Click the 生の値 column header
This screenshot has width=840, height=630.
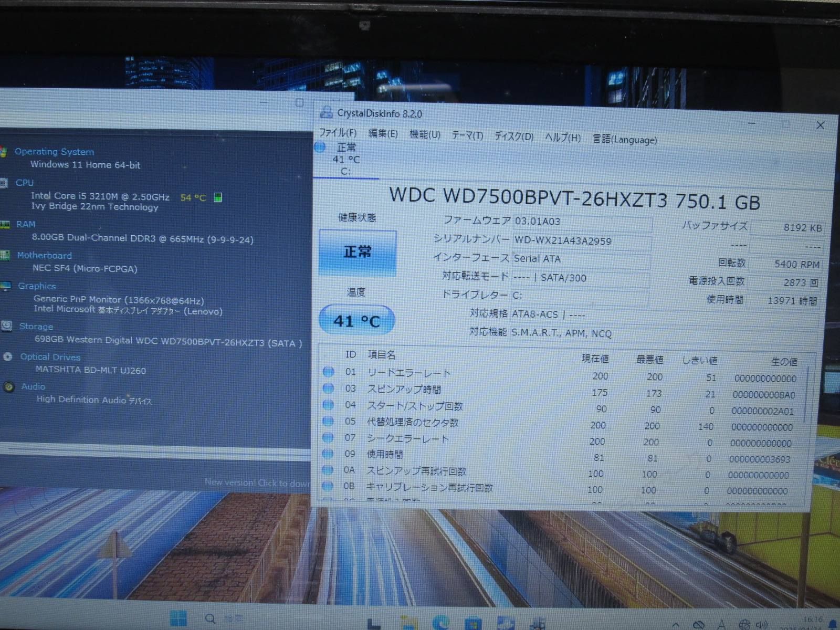(784, 362)
